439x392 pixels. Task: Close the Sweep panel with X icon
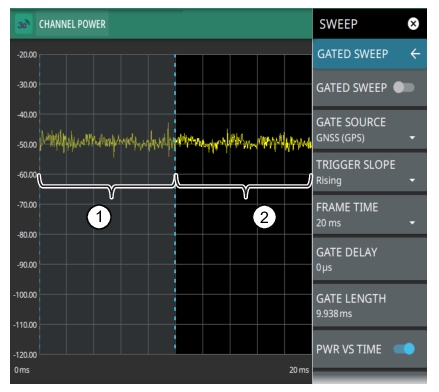click(x=413, y=24)
